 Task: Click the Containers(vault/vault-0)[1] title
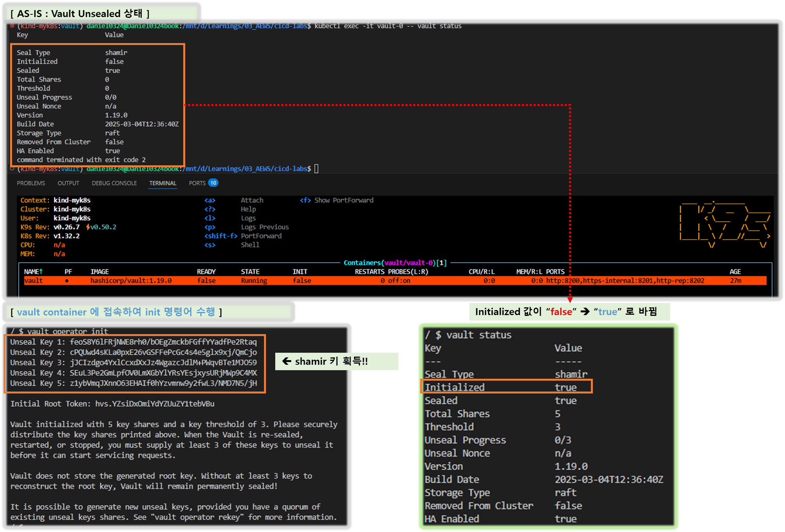point(395,263)
